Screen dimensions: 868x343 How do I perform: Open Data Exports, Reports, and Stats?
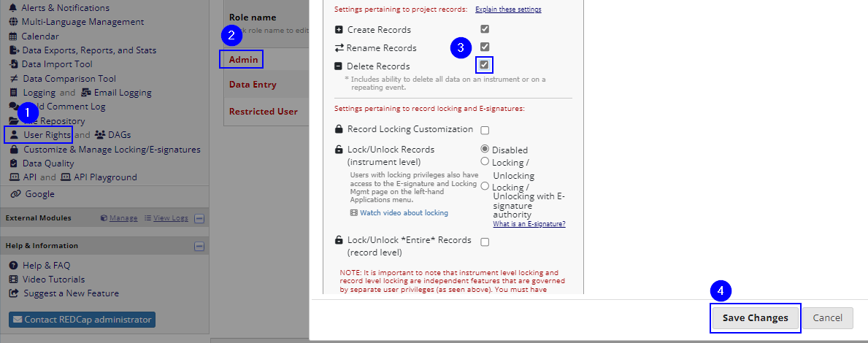coord(88,50)
